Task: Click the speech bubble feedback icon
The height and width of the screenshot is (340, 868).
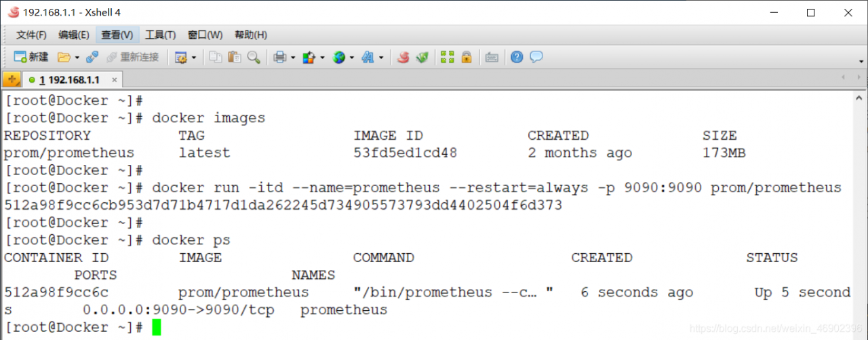Action: pyautogui.click(x=536, y=57)
